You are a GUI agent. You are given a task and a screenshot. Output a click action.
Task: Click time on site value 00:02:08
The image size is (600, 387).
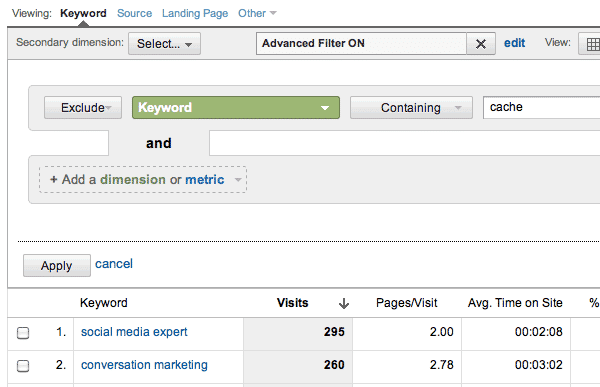(538, 332)
